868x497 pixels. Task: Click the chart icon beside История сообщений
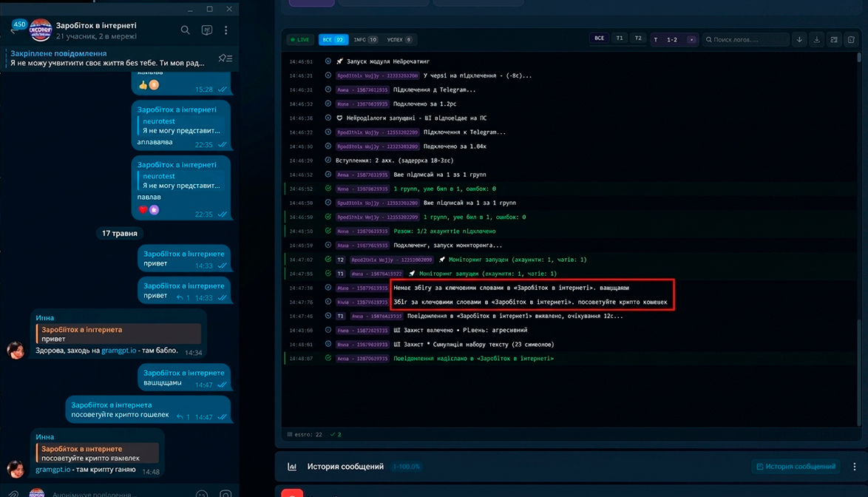click(292, 467)
